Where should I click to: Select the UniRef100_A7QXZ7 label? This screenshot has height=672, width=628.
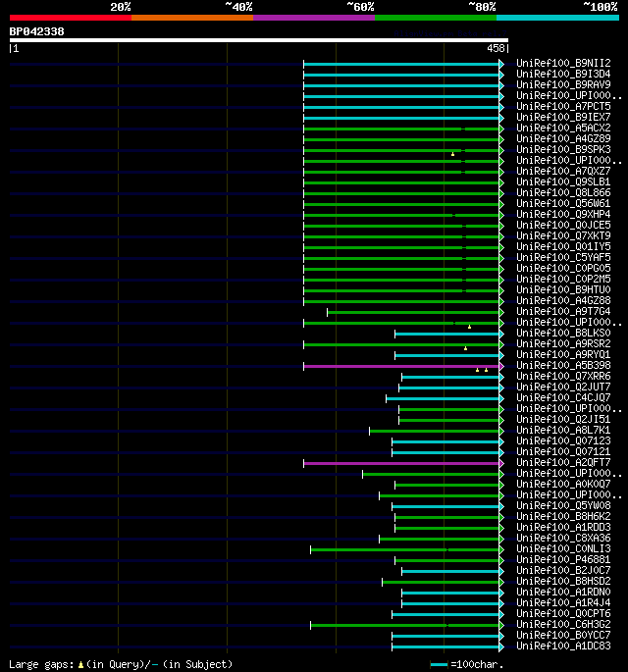click(x=563, y=171)
